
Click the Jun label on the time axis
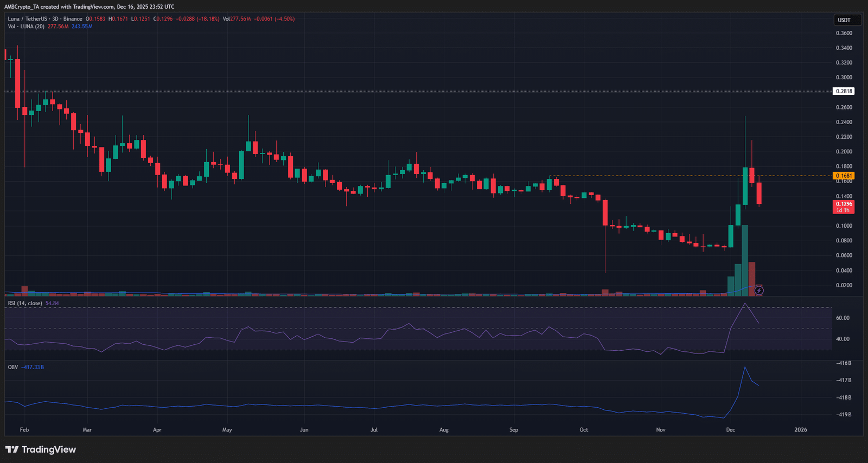click(x=304, y=430)
